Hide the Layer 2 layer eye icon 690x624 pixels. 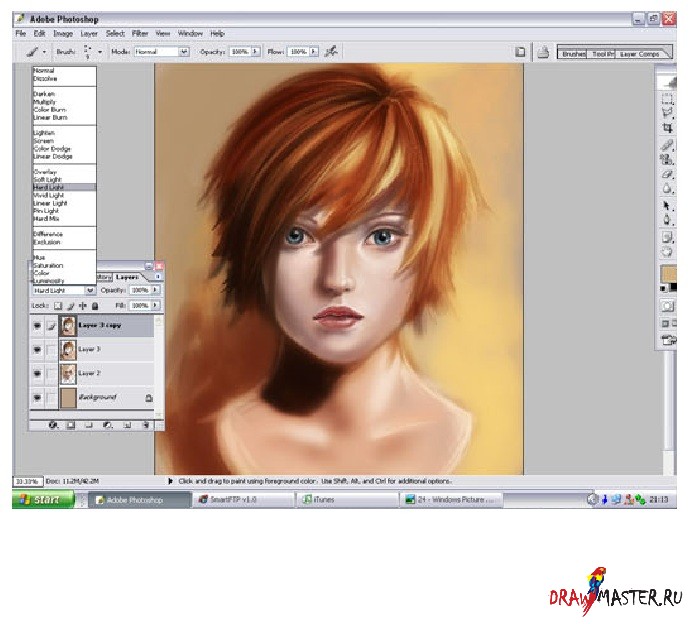(37, 373)
